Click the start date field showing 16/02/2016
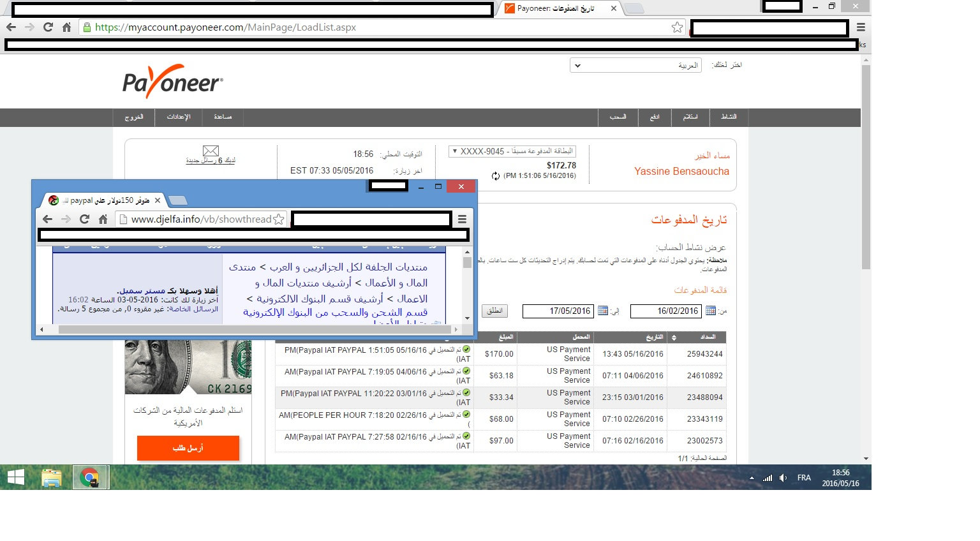The width and height of the screenshot is (980, 541). (665, 311)
